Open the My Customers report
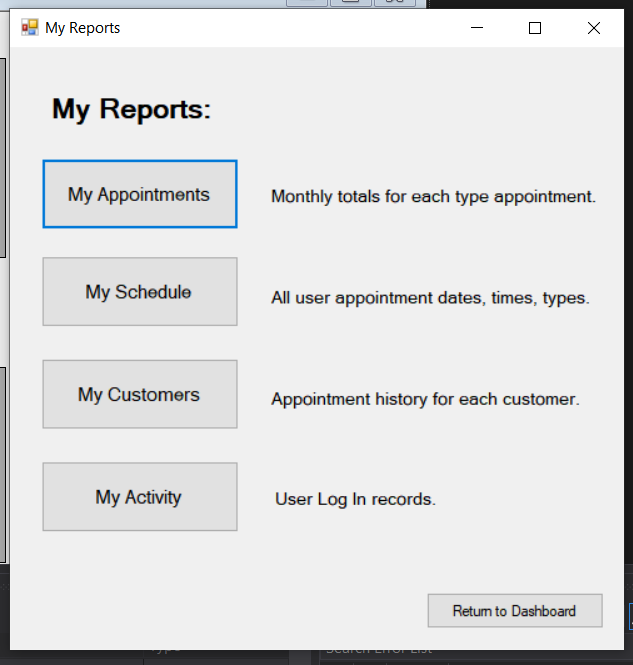The width and height of the screenshot is (633, 665). (x=140, y=394)
